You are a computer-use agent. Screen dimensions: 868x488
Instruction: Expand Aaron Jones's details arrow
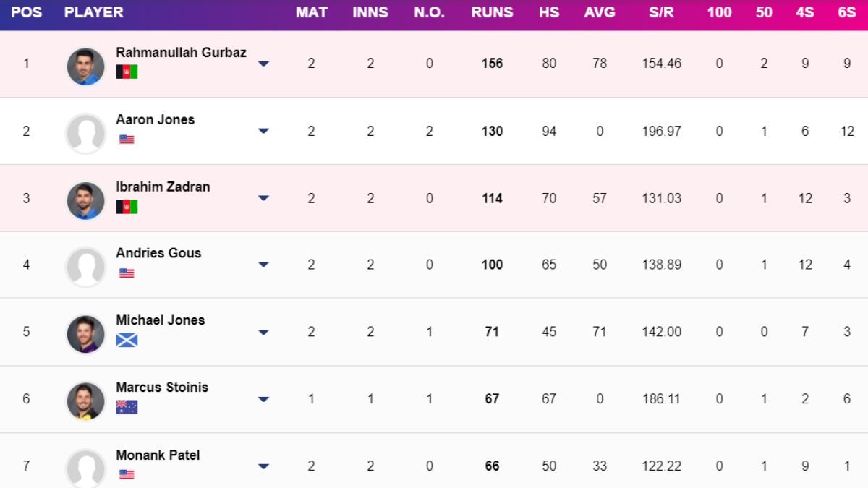click(263, 131)
